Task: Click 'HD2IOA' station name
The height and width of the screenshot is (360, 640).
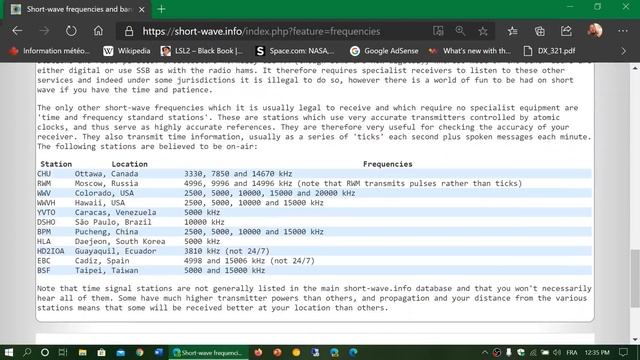Action: pyautogui.click(x=51, y=251)
